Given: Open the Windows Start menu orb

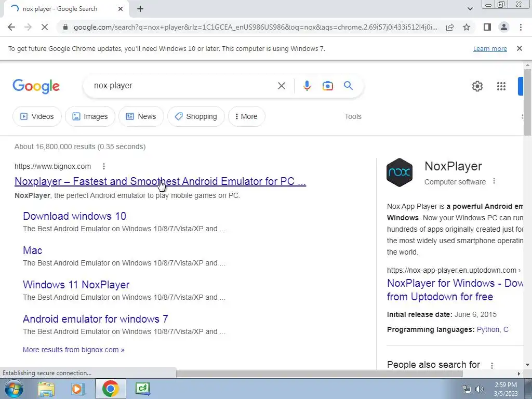Looking at the screenshot, I should click(14, 389).
